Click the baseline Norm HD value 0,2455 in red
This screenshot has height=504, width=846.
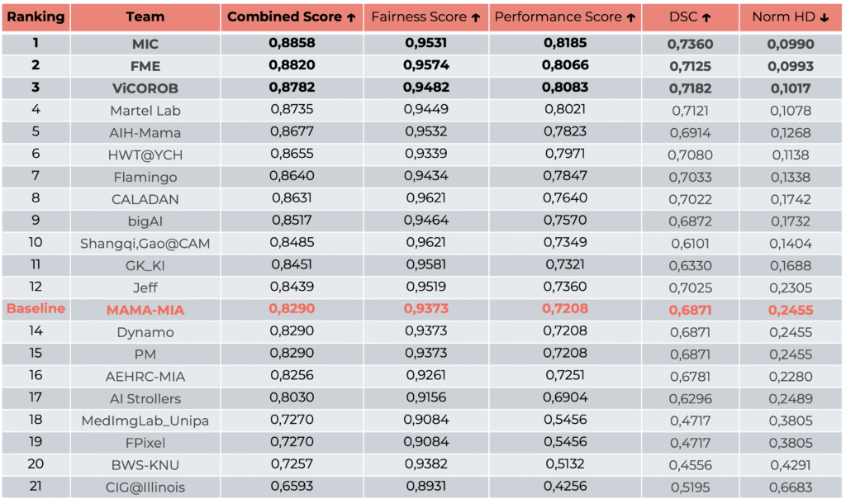[790, 310]
